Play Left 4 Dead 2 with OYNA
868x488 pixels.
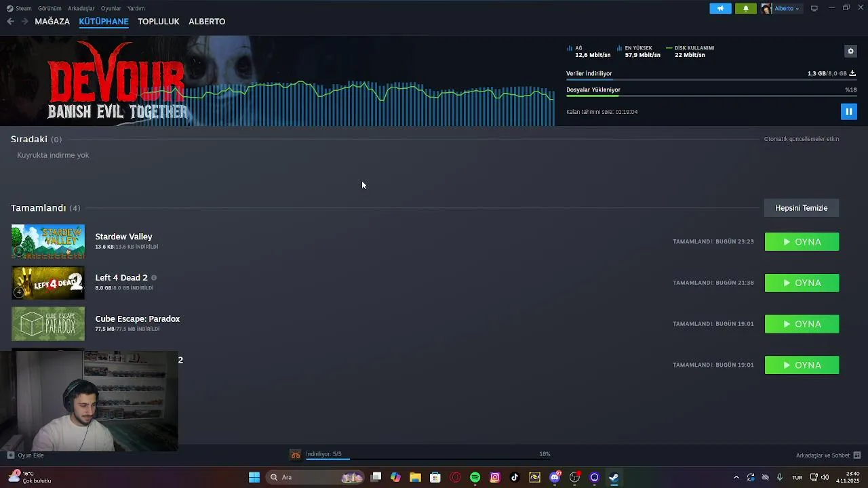pyautogui.click(x=802, y=283)
